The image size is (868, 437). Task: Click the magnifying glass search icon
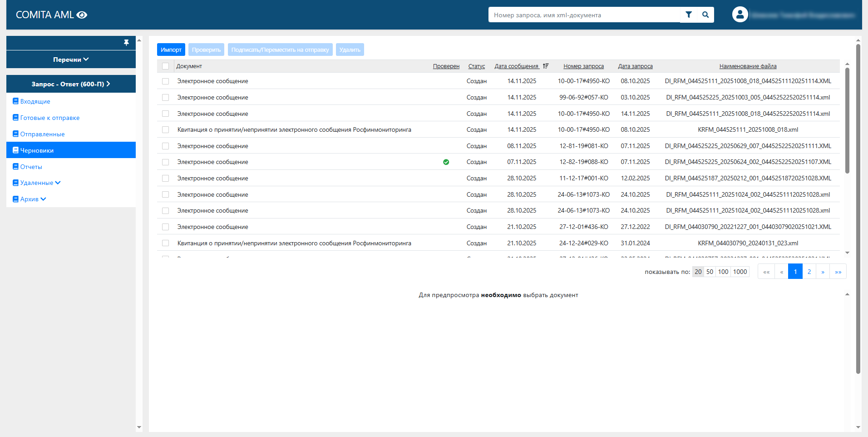tap(705, 15)
